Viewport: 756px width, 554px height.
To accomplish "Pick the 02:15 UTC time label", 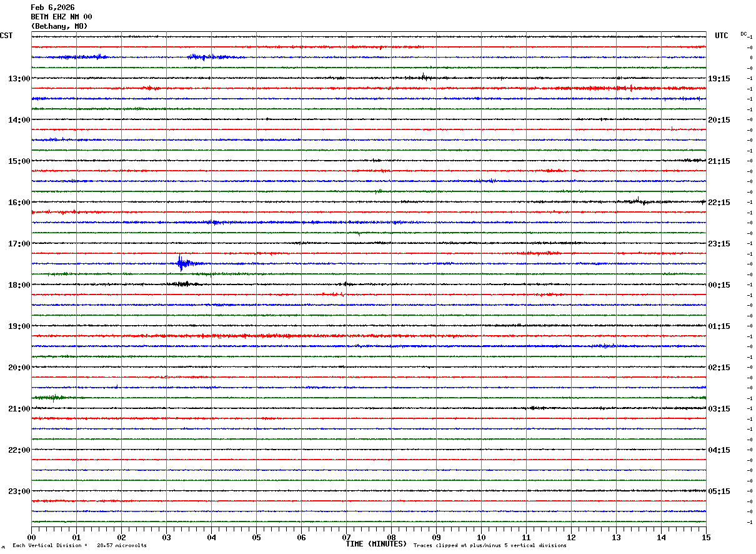I will [719, 367].
